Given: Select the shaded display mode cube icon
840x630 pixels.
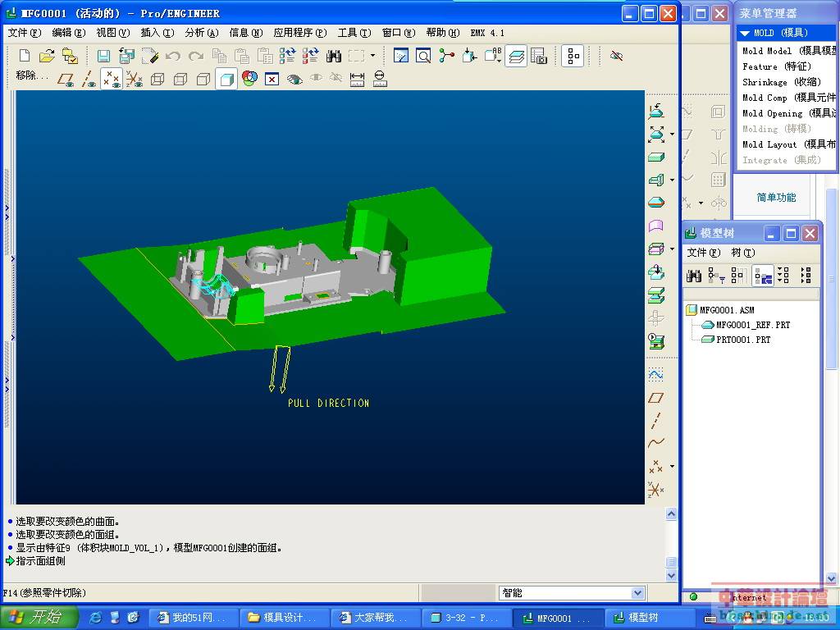Looking at the screenshot, I should point(226,79).
